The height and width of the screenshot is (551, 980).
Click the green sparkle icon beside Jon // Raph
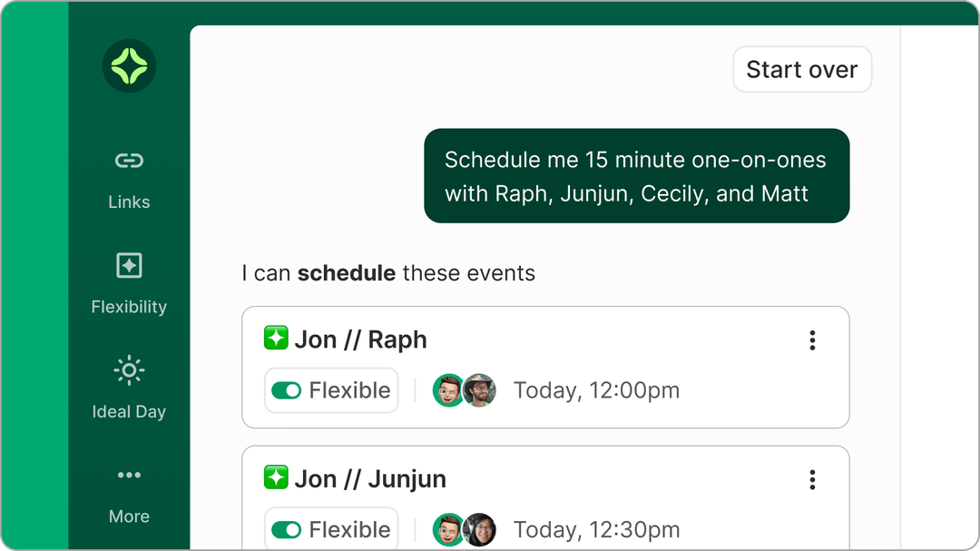pyautogui.click(x=276, y=339)
